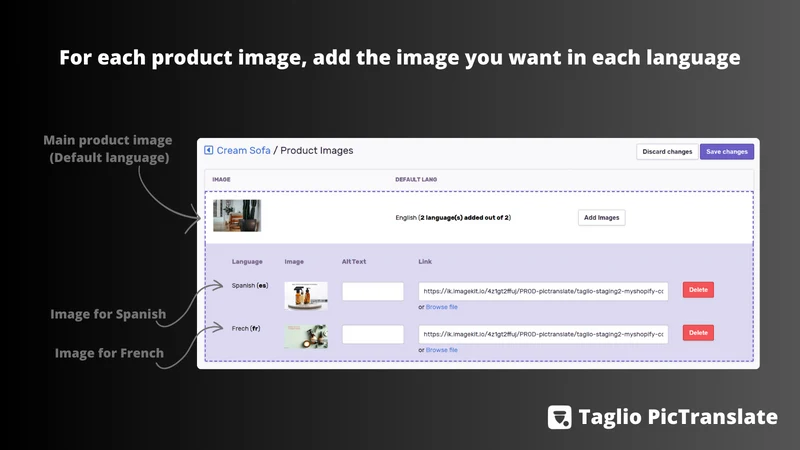Click the Save changes button

pos(727,152)
